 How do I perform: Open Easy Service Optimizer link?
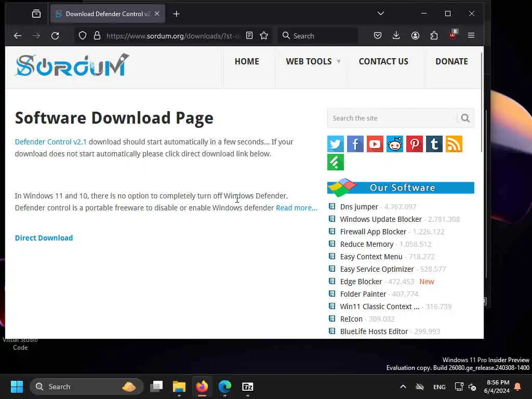pos(377,269)
